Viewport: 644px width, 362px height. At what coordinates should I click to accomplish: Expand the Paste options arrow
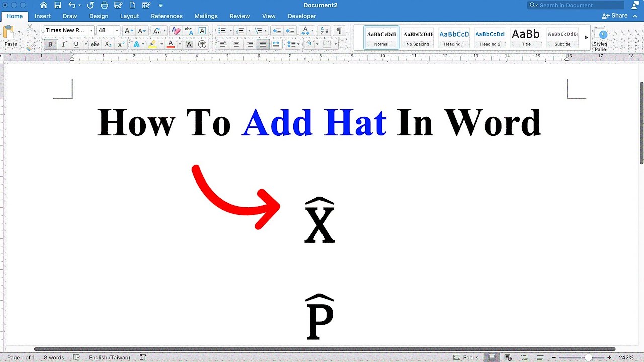click(20, 33)
